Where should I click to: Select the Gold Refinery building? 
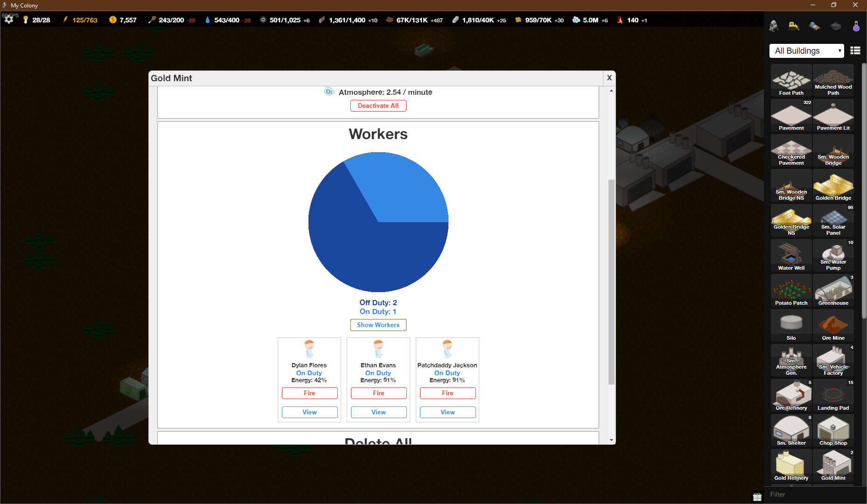point(791,465)
